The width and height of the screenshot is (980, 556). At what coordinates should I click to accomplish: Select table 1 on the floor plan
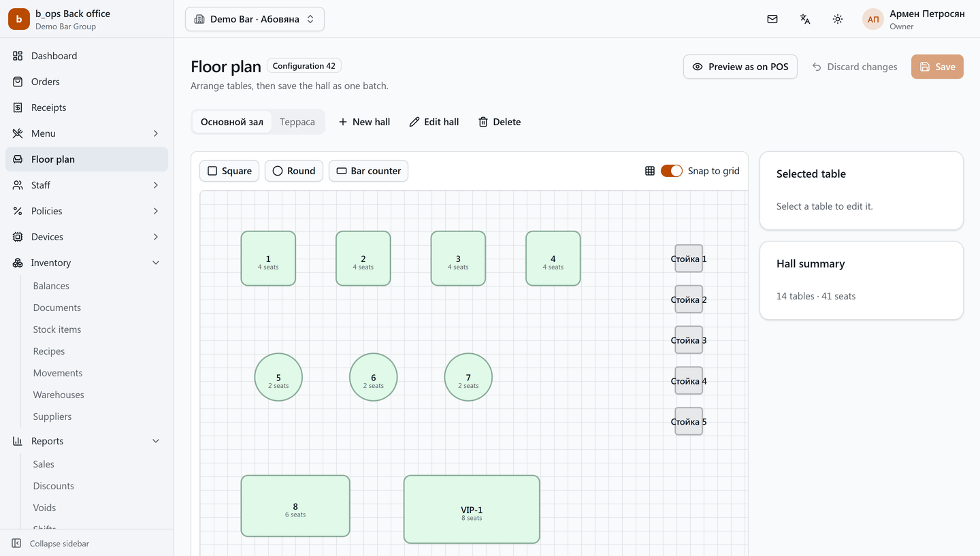pos(268,259)
